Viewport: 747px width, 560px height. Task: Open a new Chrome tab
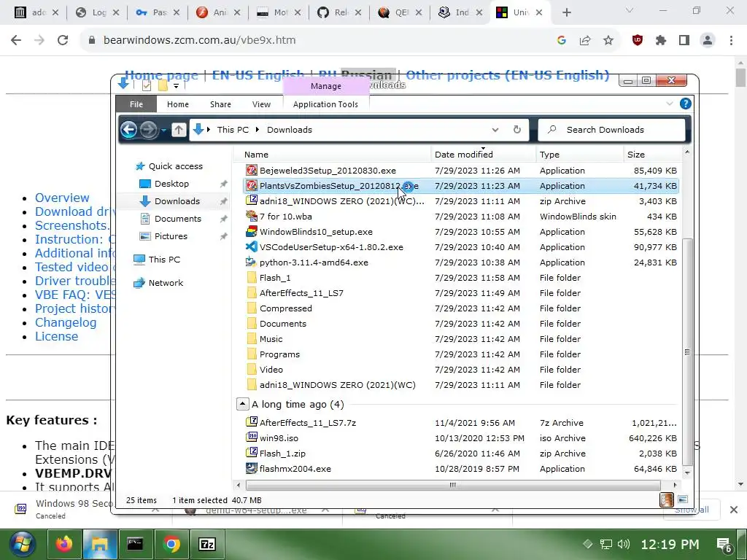[x=566, y=12]
